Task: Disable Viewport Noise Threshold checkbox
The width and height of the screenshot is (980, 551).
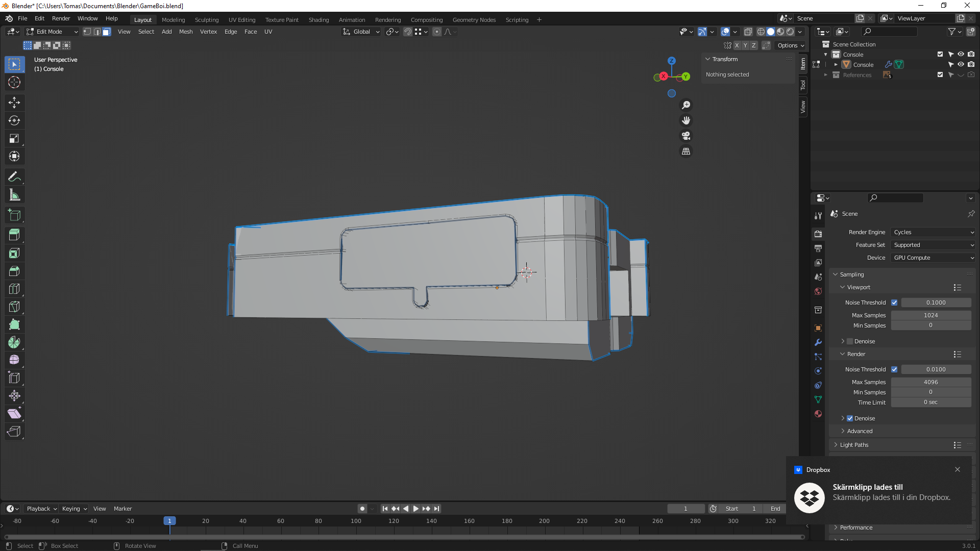Action: coord(894,303)
